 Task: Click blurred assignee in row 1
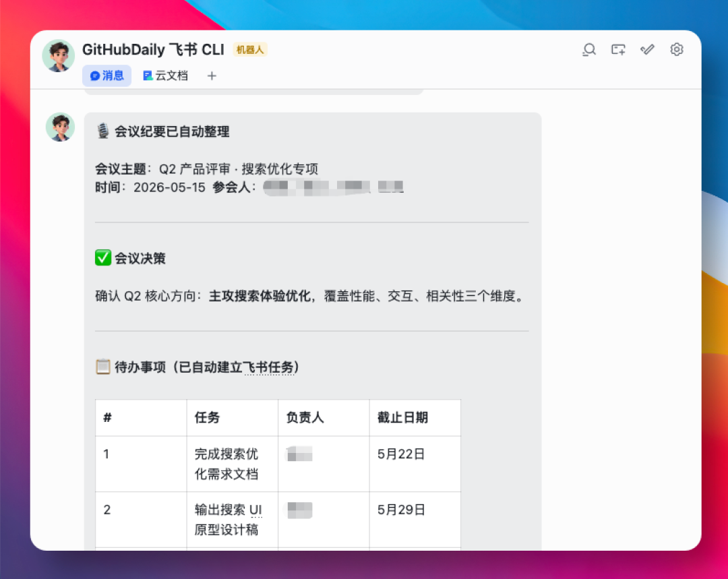point(299,454)
